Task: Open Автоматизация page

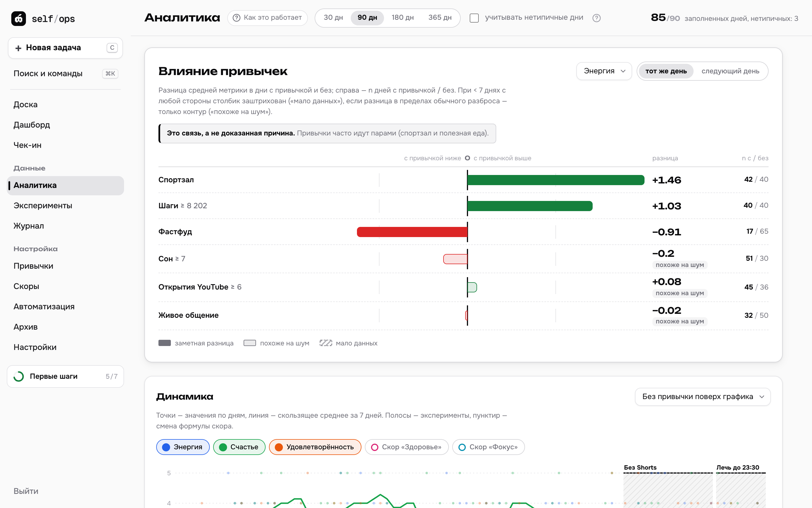Action: [x=65, y=307]
